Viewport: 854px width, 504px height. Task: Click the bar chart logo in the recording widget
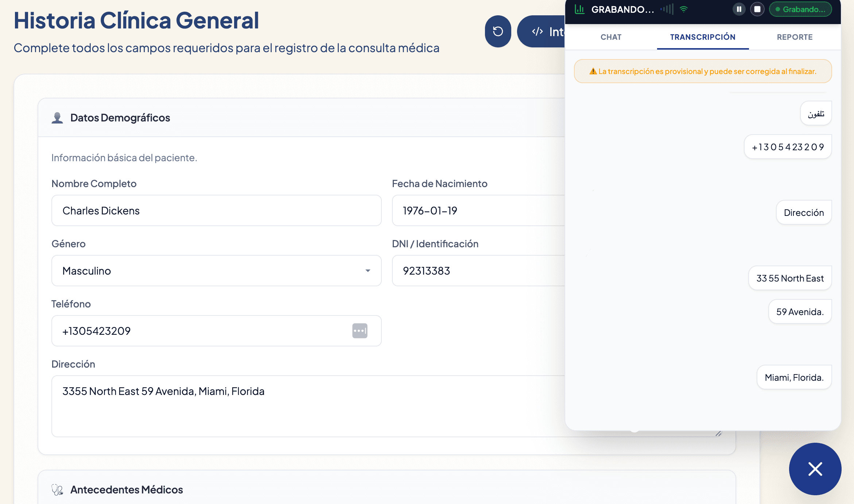tap(579, 9)
